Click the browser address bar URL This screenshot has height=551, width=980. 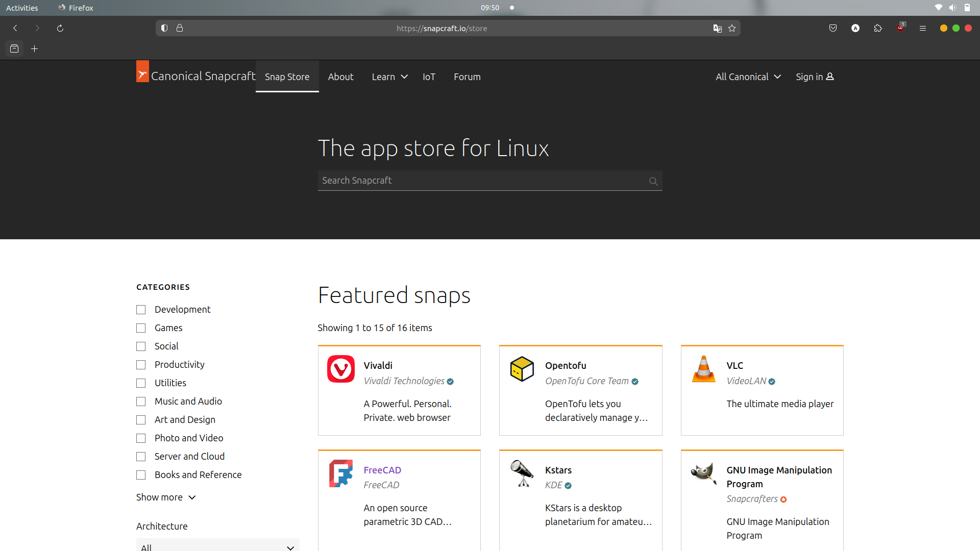coord(442,28)
